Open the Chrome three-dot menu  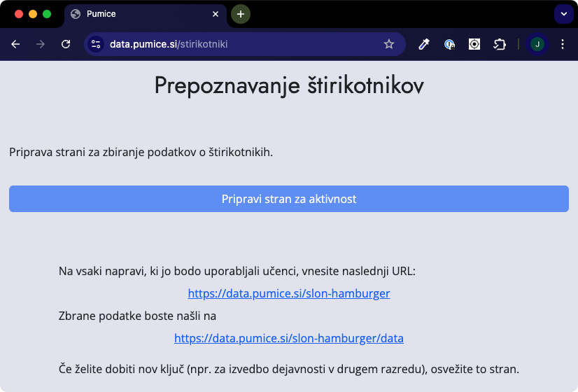point(563,44)
